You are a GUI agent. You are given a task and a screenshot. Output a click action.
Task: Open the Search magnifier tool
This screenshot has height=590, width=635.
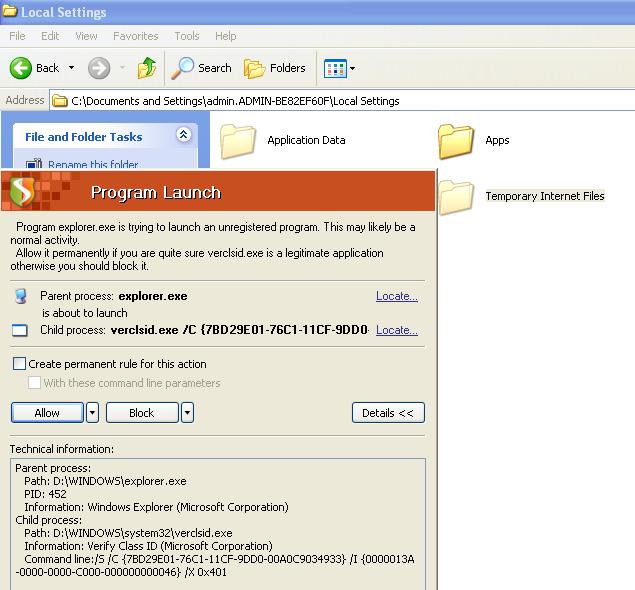point(201,68)
